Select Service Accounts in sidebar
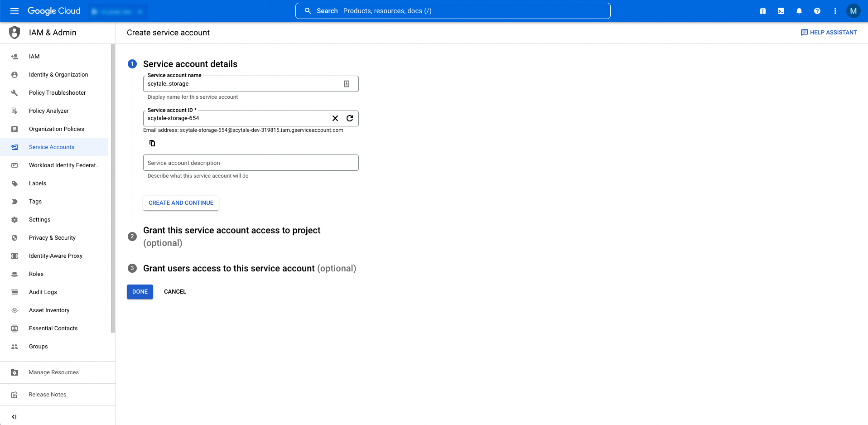 point(54,147)
